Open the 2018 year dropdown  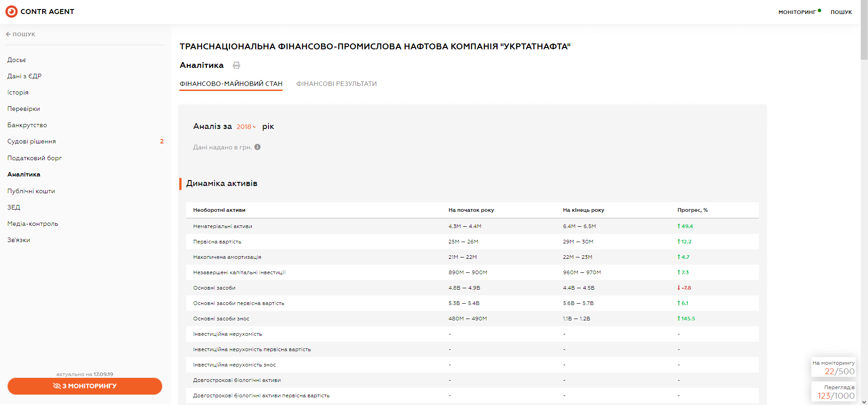tap(246, 127)
